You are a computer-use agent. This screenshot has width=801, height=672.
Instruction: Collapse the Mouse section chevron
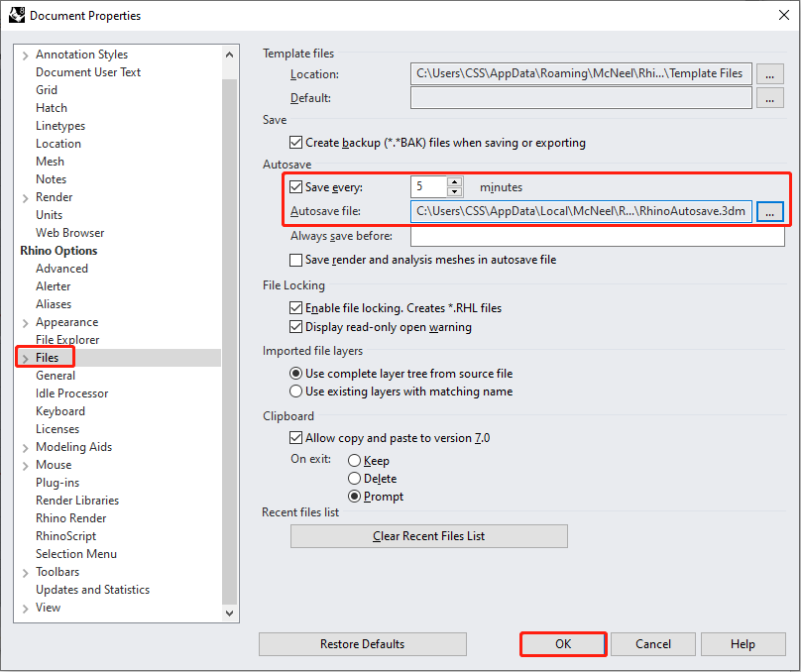click(24, 465)
